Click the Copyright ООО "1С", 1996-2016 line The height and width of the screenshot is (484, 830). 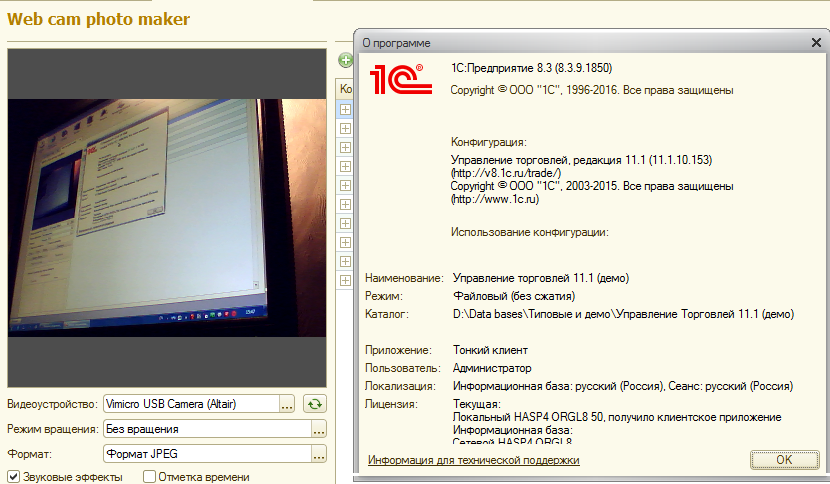592,90
